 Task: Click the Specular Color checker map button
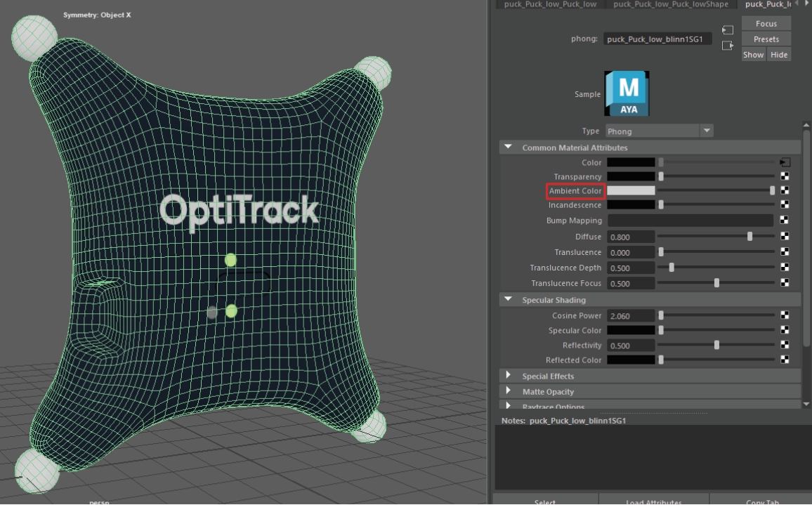point(785,330)
